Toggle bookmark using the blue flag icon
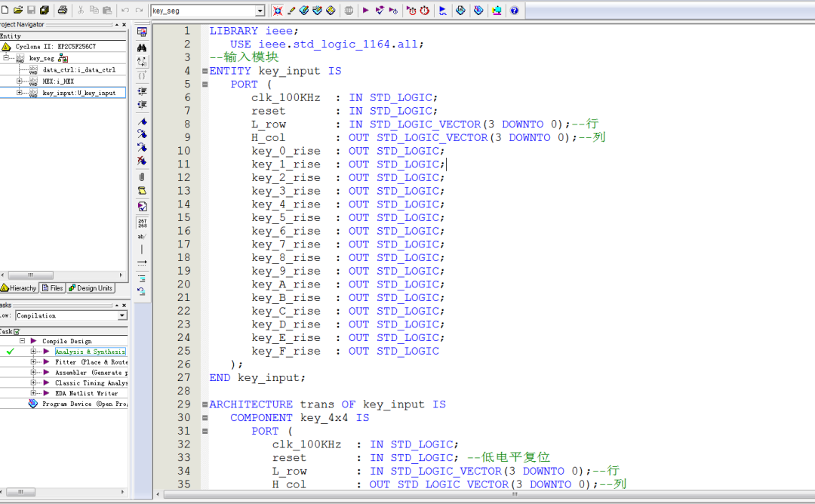 (x=142, y=121)
